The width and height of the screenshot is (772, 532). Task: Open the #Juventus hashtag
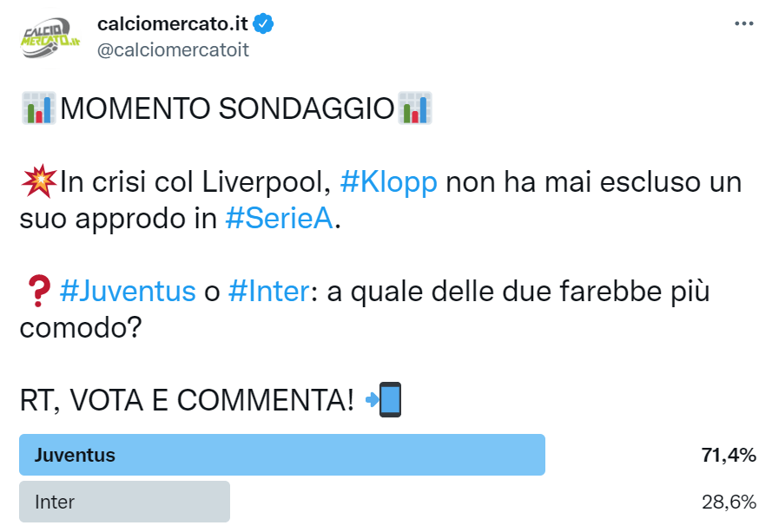point(128,291)
